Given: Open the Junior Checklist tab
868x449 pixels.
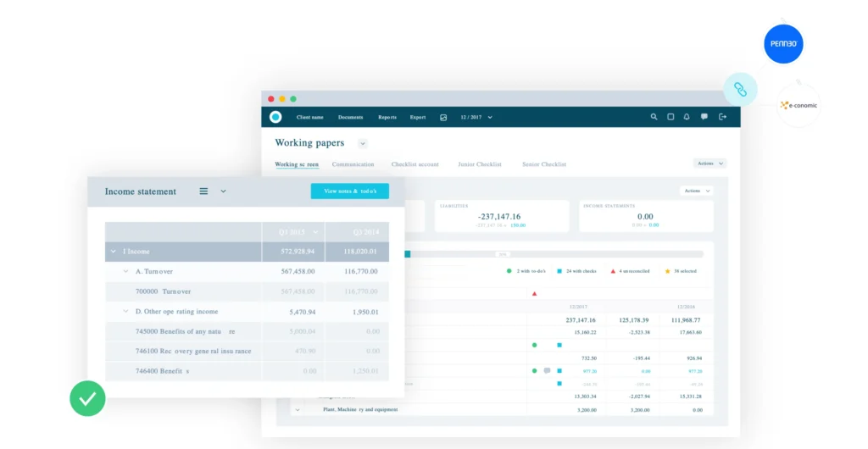Looking at the screenshot, I should coord(480,164).
